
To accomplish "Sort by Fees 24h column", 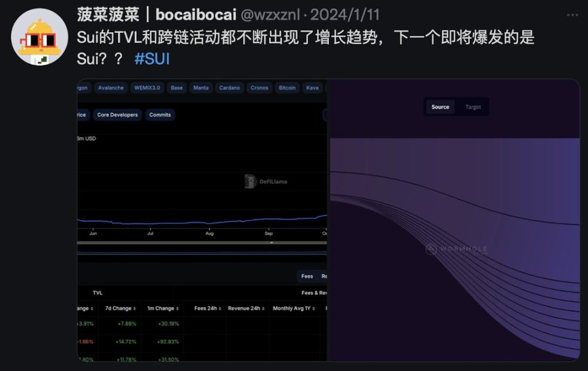I will tap(208, 308).
